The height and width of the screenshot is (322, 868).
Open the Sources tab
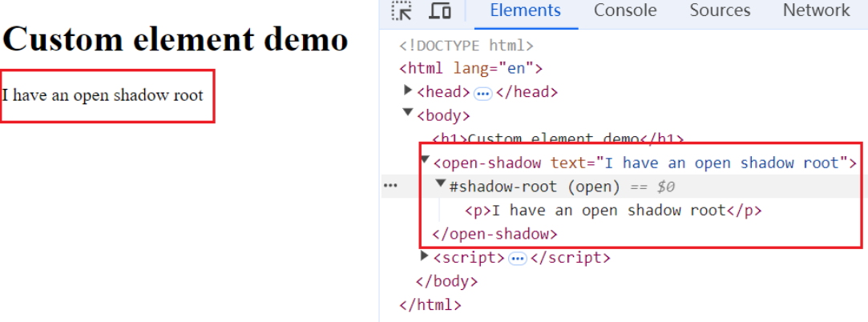(720, 10)
